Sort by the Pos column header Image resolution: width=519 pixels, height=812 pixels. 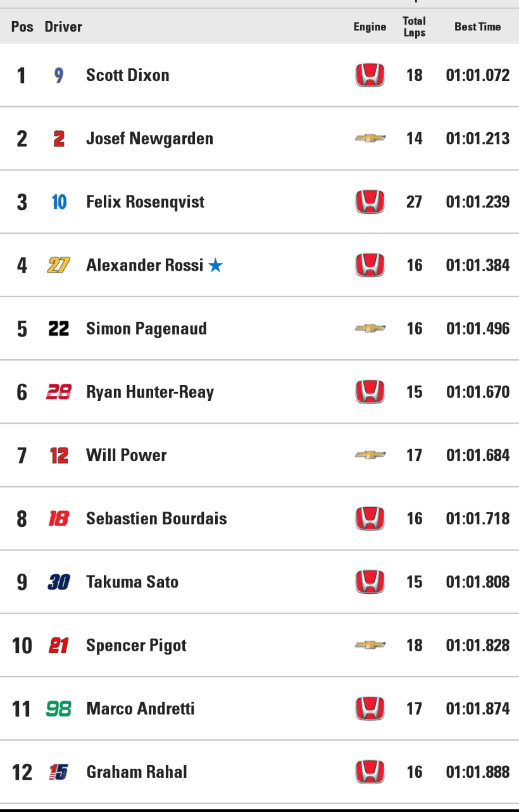pyautogui.click(x=22, y=27)
